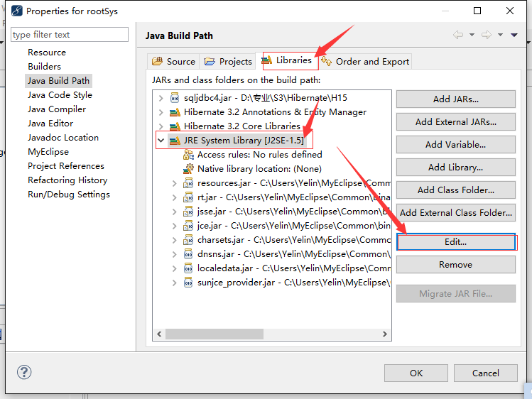Expand the rt.jar node
Screen dimensions: 532x399
pos(175,197)
